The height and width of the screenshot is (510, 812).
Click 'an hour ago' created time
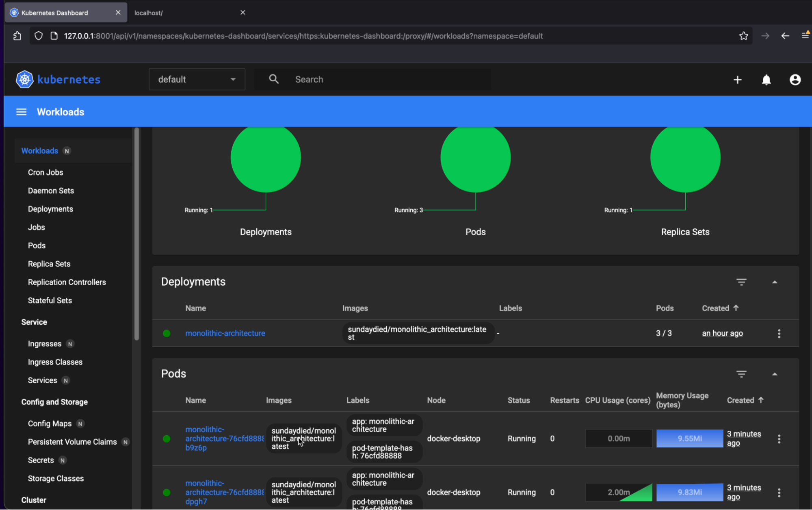coord(722,333)
